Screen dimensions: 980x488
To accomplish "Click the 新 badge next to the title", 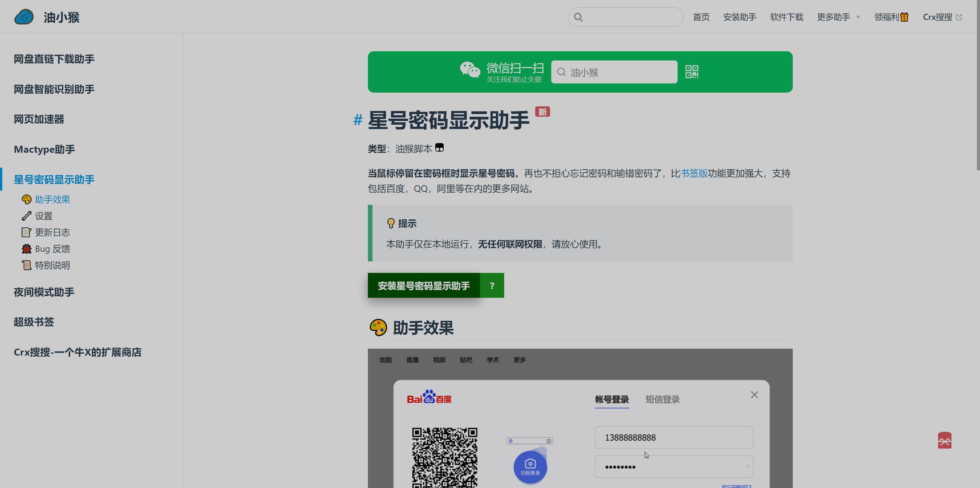I will click(542, 112).
